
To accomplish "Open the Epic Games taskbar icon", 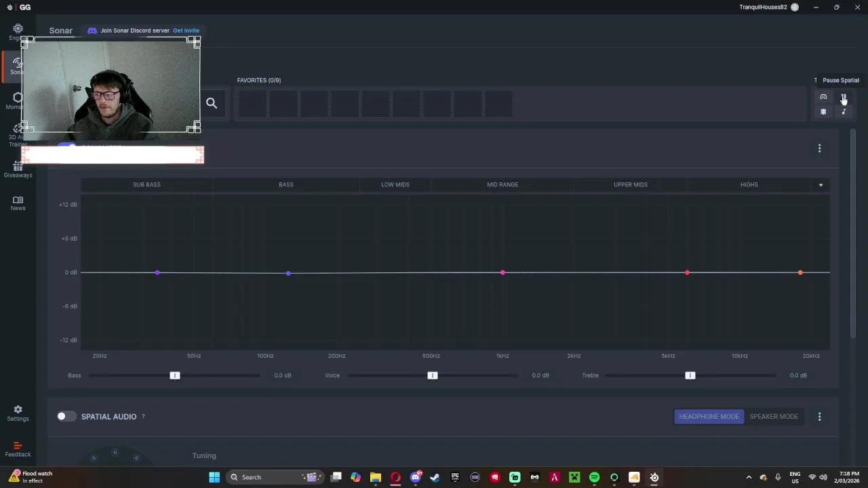I will pos(455,477).
